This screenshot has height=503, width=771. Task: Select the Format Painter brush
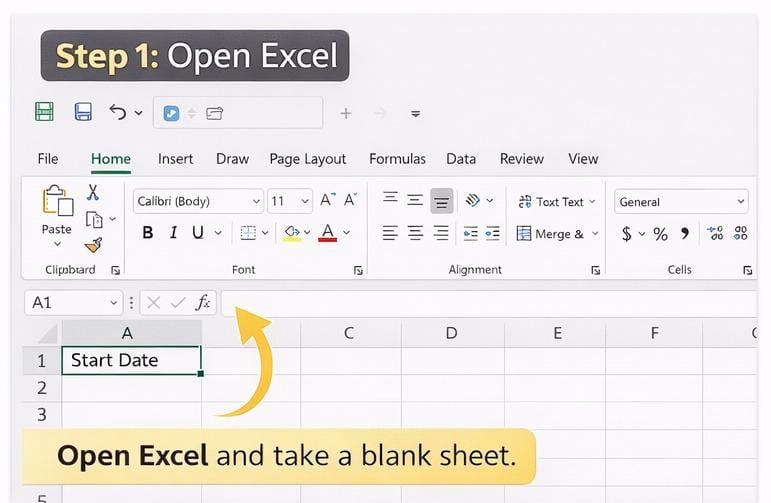tap(93, 244)
